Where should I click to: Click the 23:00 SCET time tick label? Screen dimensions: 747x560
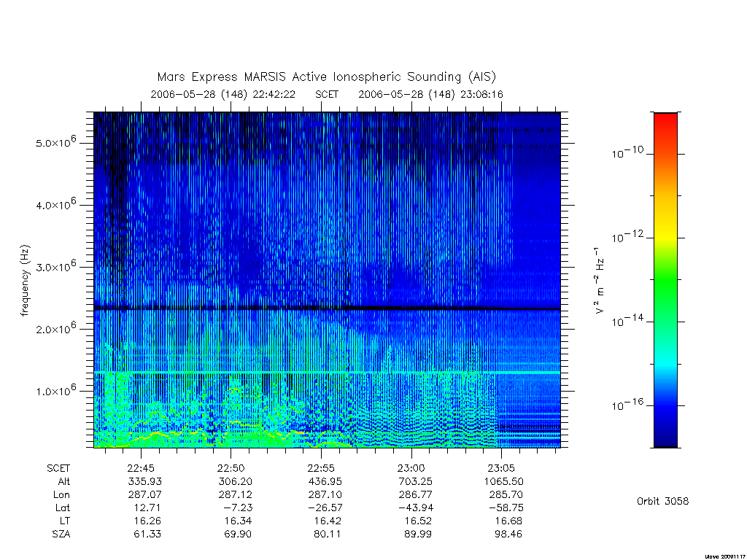[x=411, y=468]
